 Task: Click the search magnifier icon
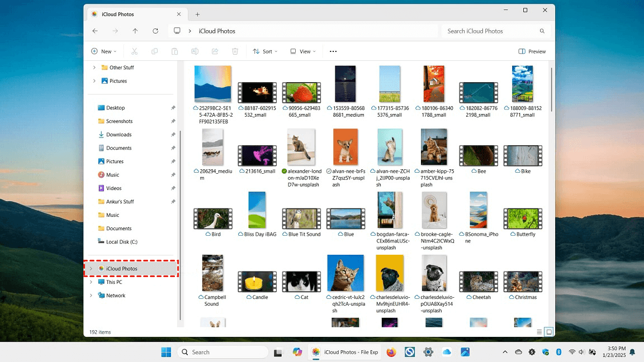pyautogui.click(x=542, y=31)
